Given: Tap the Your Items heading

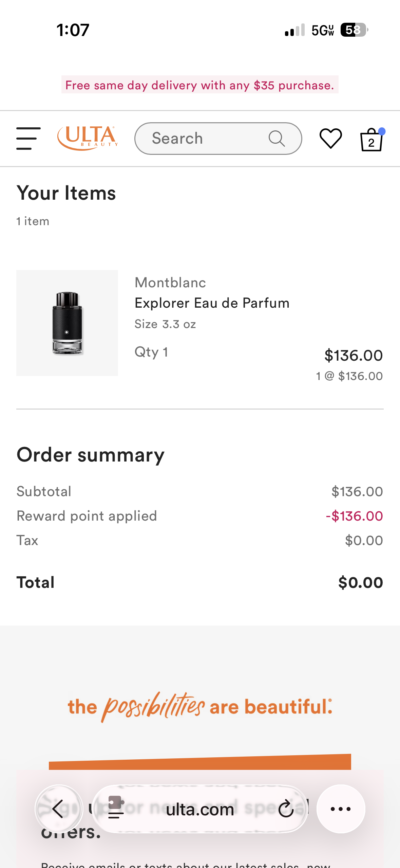Looking at the screenshot, I should (x=66, y=193).
